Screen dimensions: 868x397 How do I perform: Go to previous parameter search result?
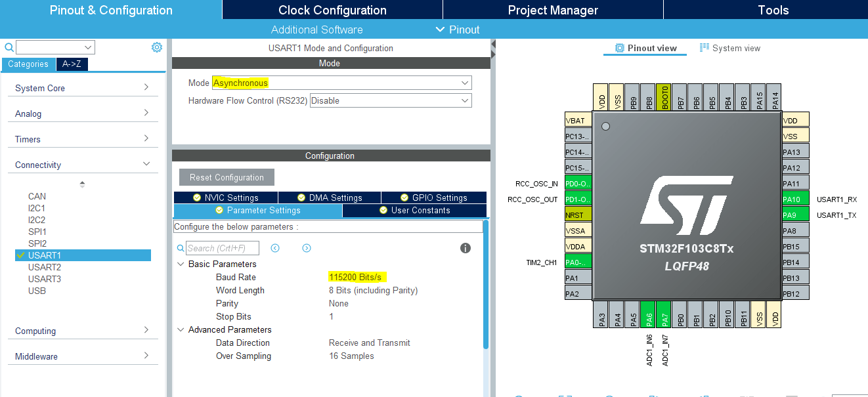275,248
